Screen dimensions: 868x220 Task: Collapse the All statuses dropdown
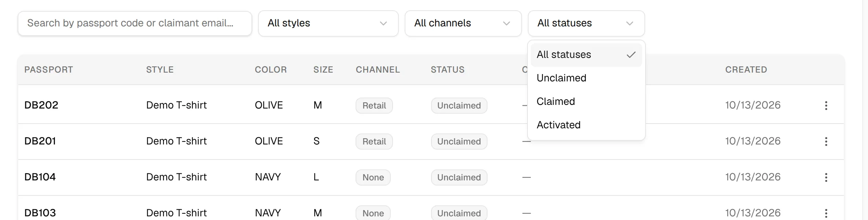(586, 23)
